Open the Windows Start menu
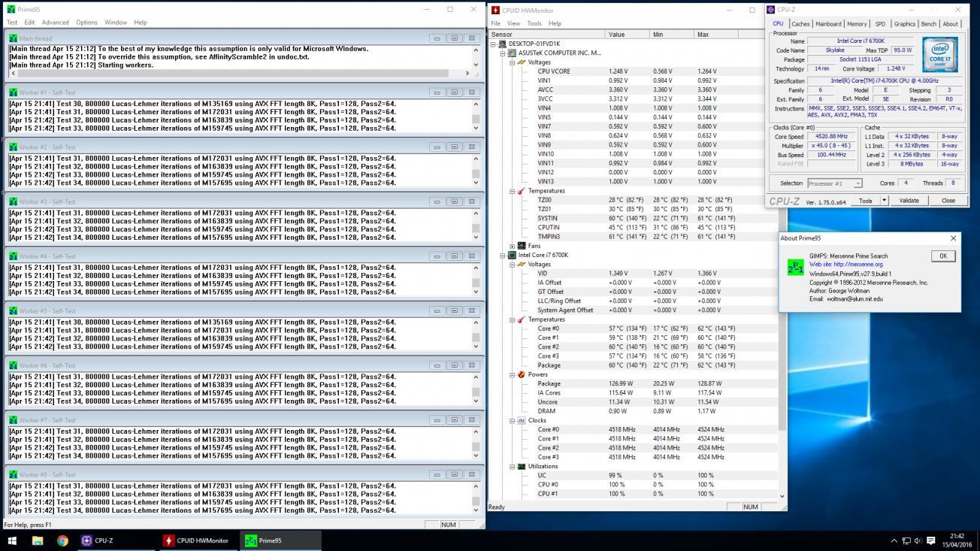Screen dimensions: 980x551 [12, 540]
